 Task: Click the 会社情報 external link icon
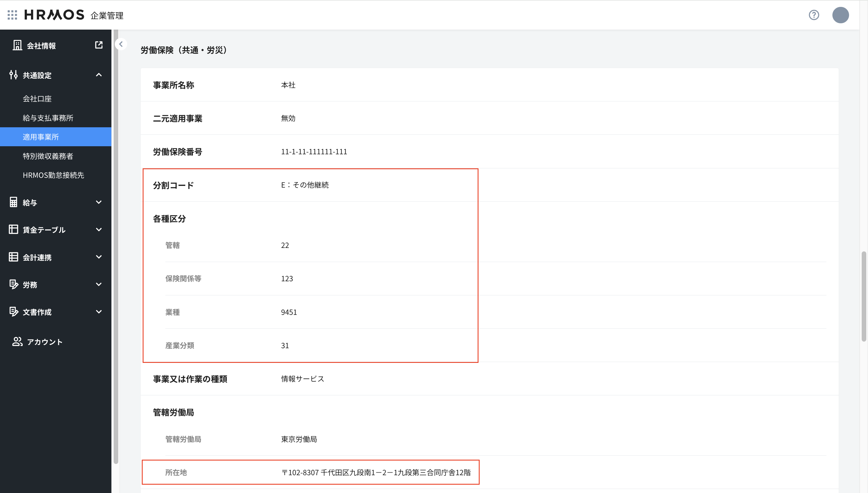(98, 45)
